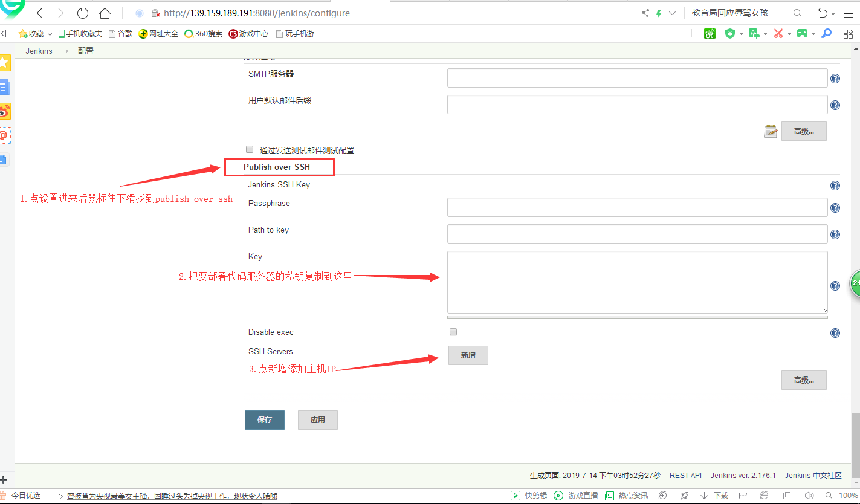Viewport: 860px width, 504px height.
Task: Click the 保存 save button
Action: tap(264, 420)
